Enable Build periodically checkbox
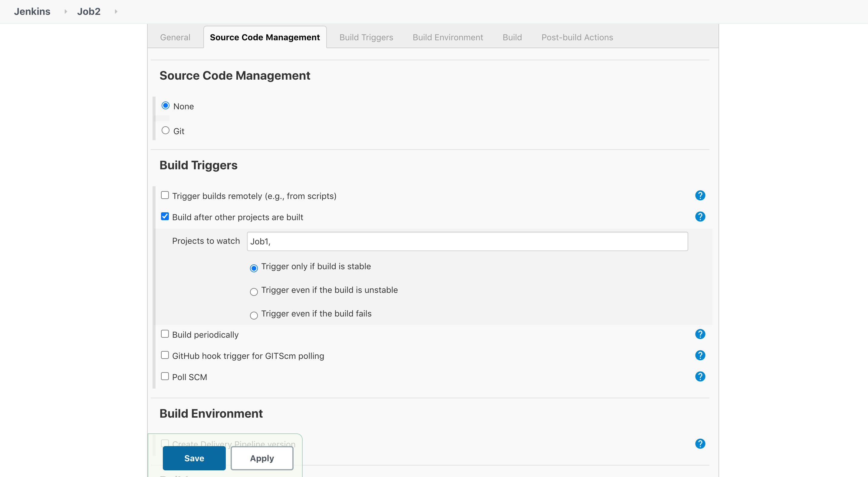Screen dimensions: 868x477 165,334
